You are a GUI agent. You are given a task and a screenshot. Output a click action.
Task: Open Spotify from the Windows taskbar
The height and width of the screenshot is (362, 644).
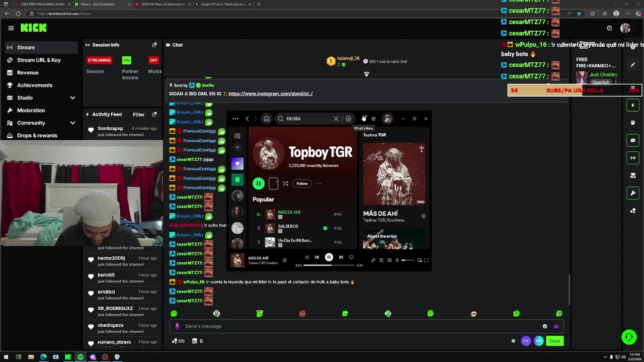click(80, 357)
